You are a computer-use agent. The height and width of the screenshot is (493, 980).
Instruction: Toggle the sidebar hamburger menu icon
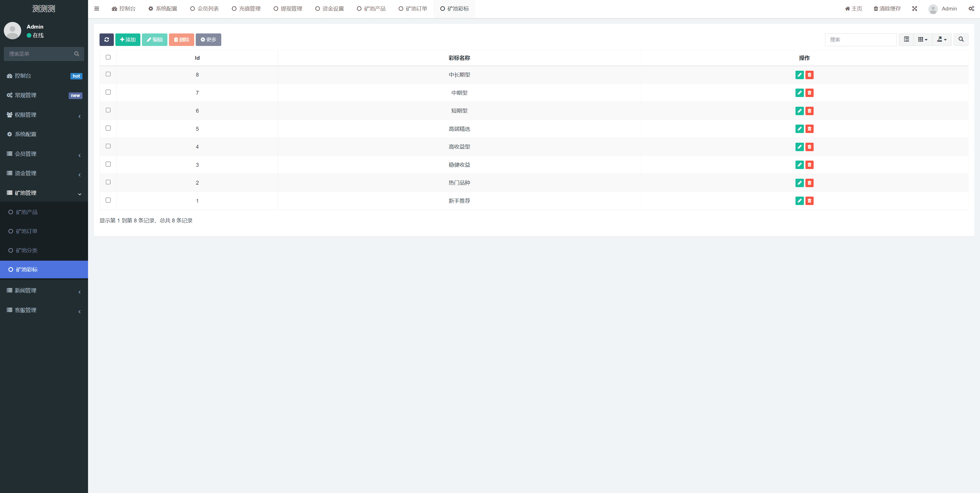click(97, 9)
